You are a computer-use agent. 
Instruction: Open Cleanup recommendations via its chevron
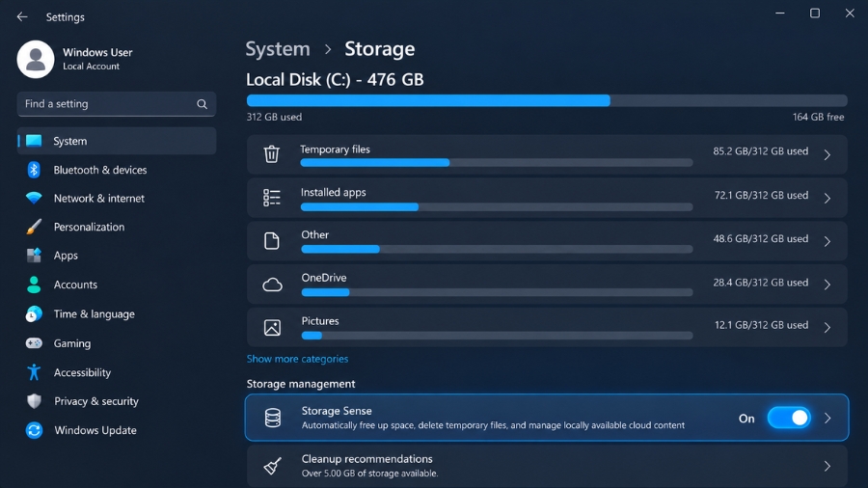coord(827,467)
